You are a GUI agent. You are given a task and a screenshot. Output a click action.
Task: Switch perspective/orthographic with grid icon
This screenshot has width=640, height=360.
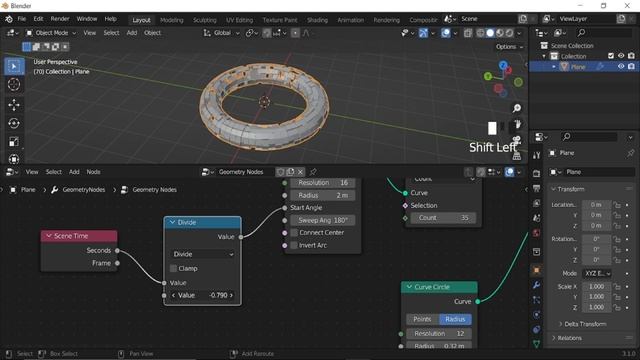[517, 156]
